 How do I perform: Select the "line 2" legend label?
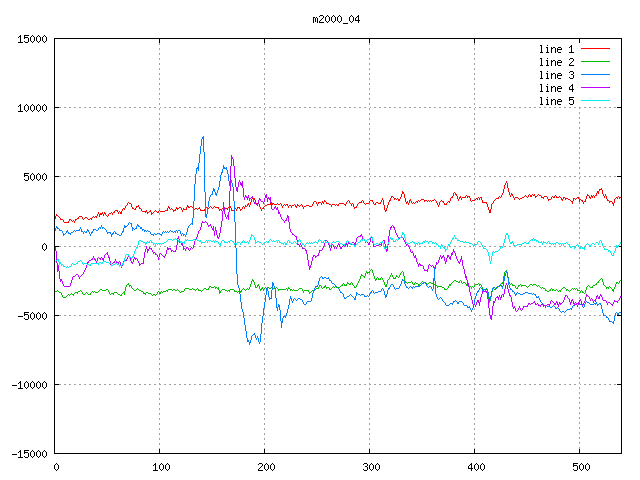(x=557, y=62)
